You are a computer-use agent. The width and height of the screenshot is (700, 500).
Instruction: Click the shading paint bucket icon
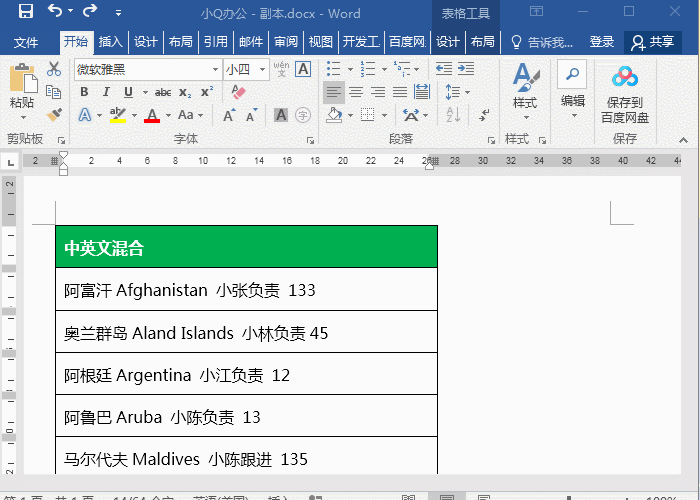click(334, 115)
